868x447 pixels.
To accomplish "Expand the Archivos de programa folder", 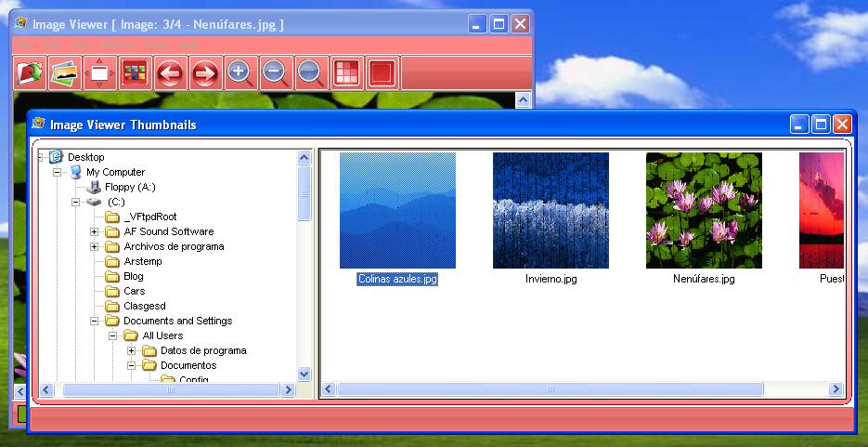I will click(94, 246).
